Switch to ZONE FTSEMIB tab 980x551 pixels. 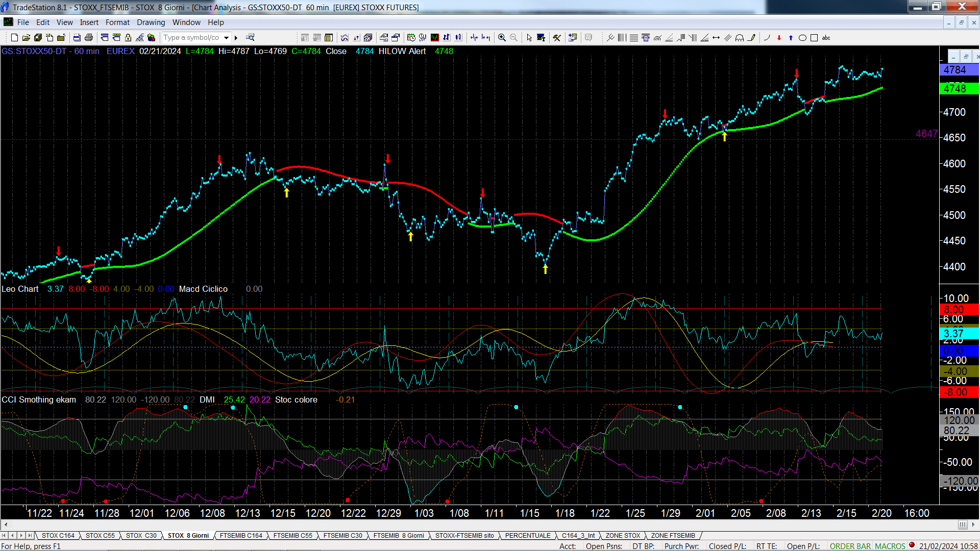673,536
